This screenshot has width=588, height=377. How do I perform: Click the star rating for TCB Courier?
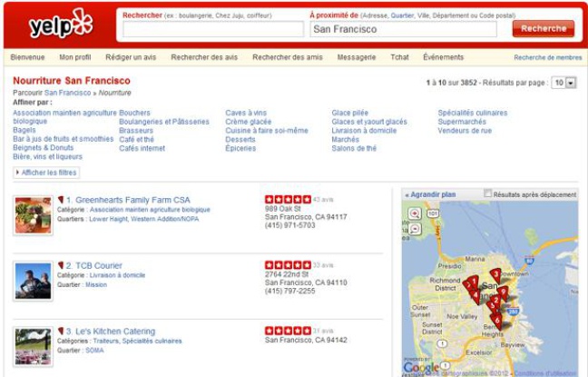(288, 265)
